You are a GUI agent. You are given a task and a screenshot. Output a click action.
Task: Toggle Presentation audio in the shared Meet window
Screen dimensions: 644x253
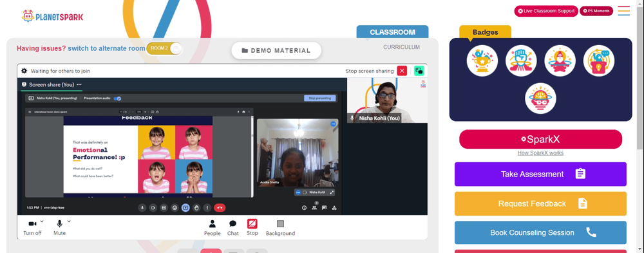point(117,98)
